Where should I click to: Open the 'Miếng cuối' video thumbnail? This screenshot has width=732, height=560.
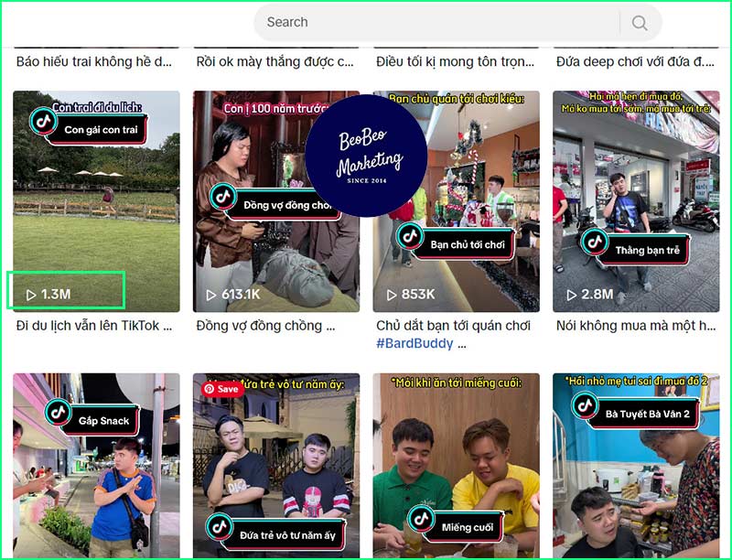click(456, 467)
